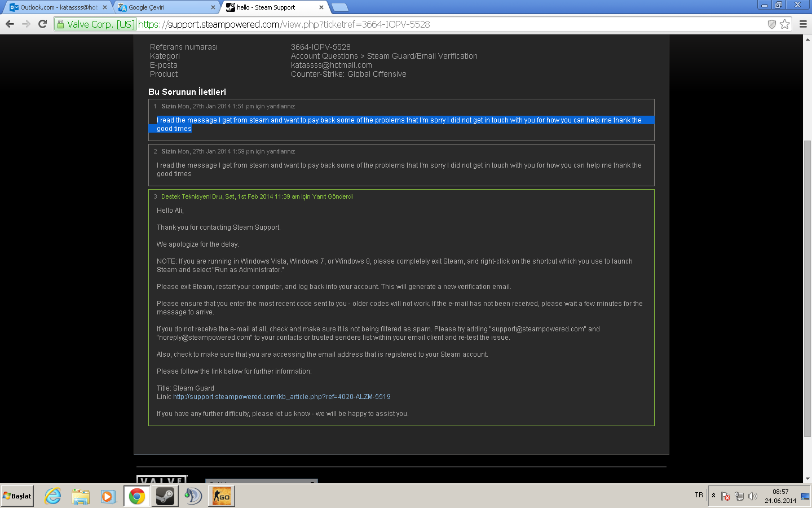Click 'Thank you for contacting Steam Support.'
The height and width of the screenshot is (508, 812).
(x=219, y=227)
